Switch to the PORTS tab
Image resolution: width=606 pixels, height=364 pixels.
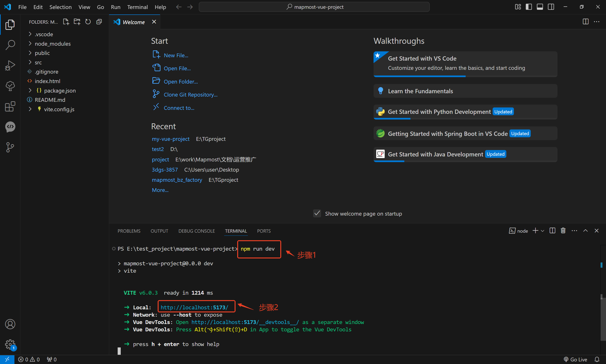click(264, 231)
